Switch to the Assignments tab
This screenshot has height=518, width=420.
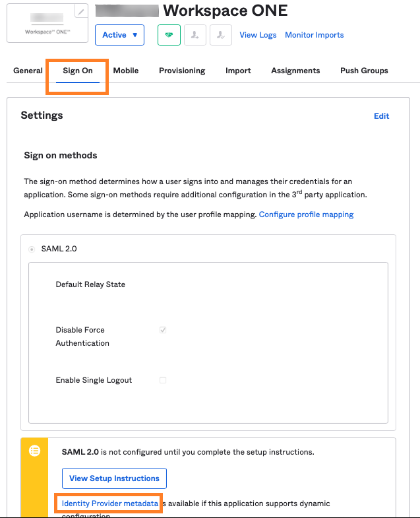(295, 71)
